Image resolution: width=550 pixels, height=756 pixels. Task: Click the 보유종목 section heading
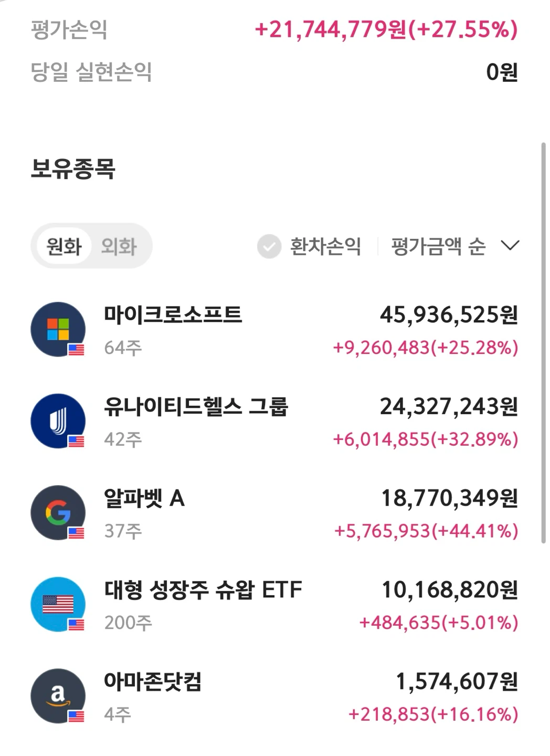(x=73, y=169)
